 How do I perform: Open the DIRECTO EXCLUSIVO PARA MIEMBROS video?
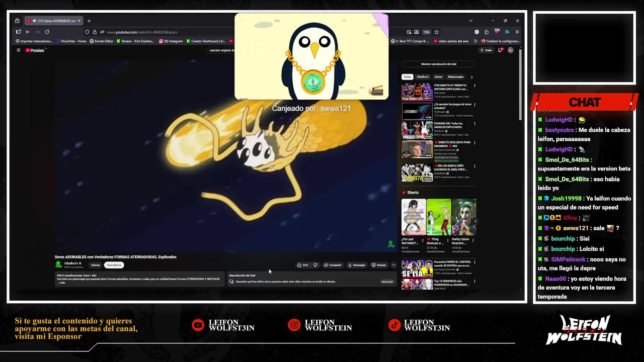(x=417, y=149)
